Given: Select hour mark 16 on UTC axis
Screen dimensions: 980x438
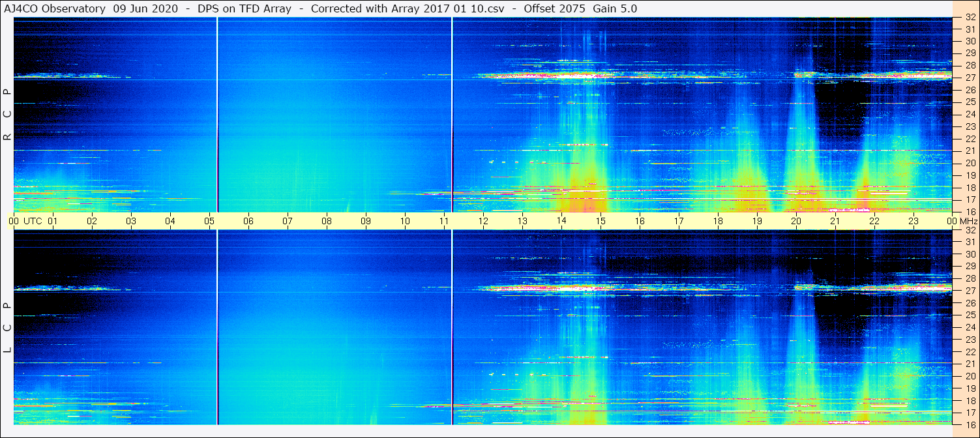Looking at the screenshot, I should 640,222.
